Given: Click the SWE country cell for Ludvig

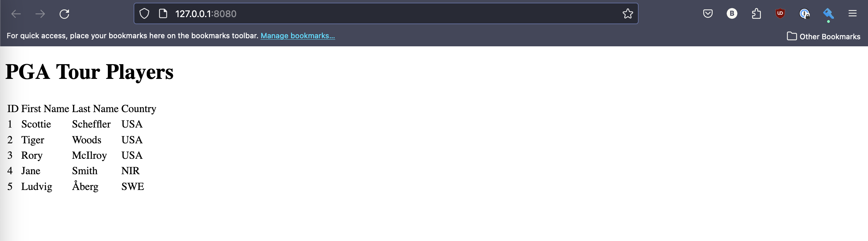Looking at the screenshot, I should [132, 187].
